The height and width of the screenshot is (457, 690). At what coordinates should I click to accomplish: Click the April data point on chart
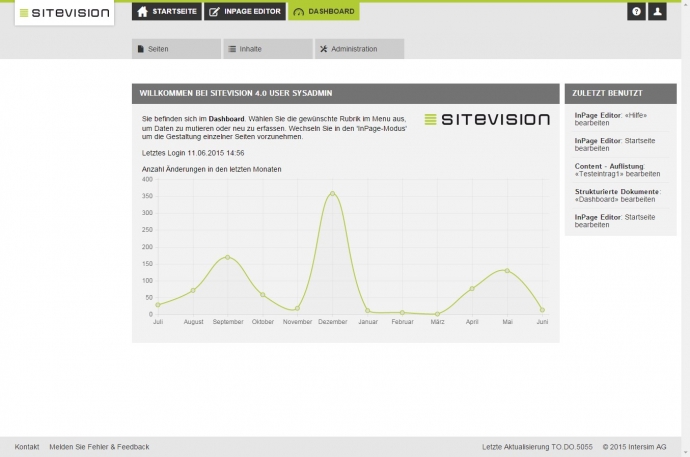point(472,289)
